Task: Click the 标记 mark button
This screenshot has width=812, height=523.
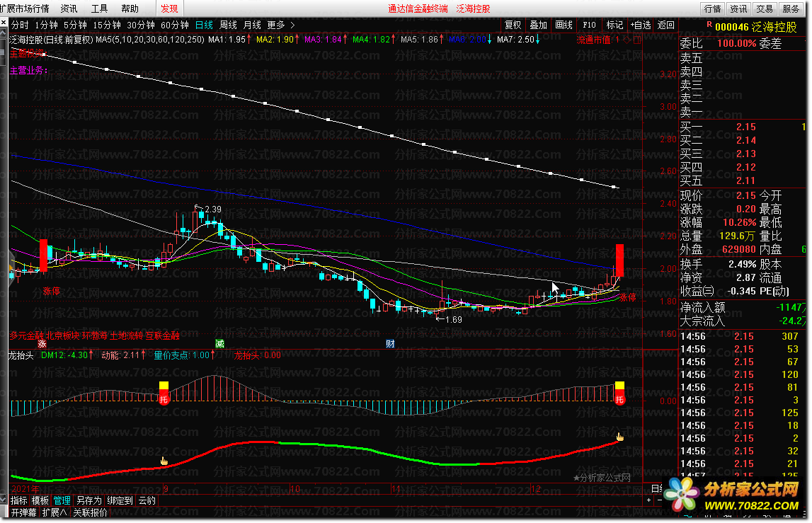Action: coord(614,25)
